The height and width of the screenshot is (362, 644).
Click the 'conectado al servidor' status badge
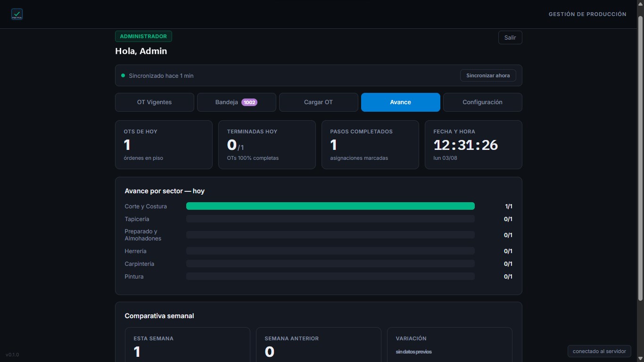click(599, 351)
